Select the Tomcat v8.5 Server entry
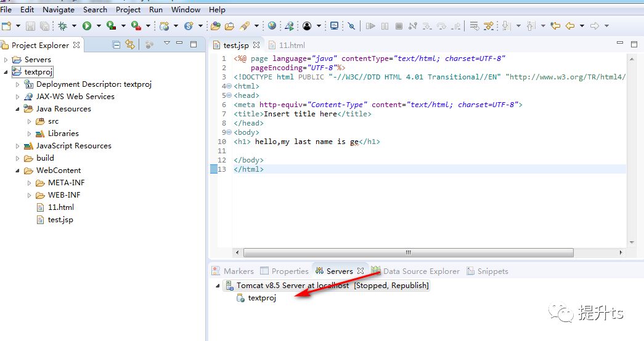This screenshot has height=341, width=644. point(327,286)
